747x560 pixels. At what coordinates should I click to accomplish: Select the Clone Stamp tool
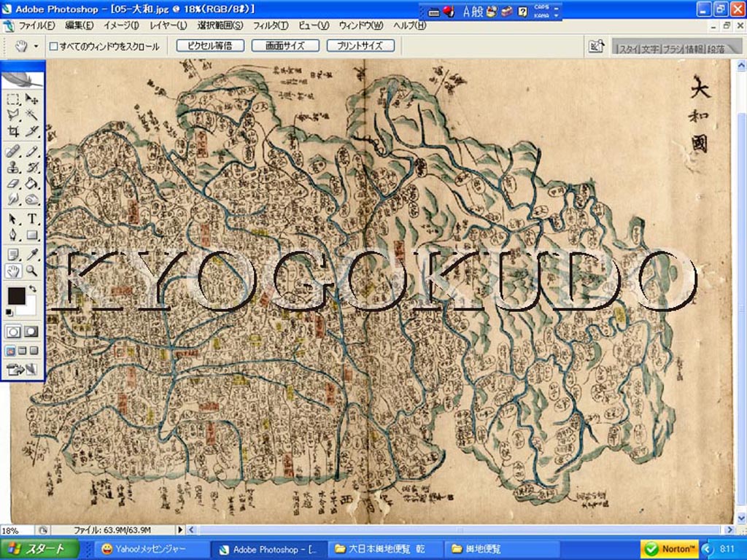click(13, 168)
